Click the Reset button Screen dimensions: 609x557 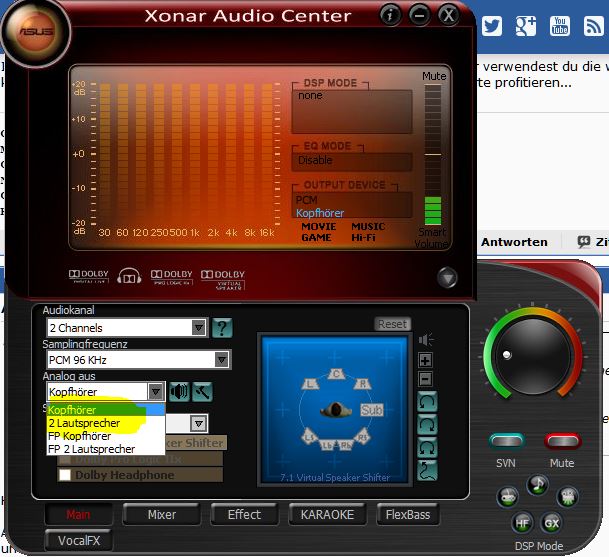(x=392, y=324)
